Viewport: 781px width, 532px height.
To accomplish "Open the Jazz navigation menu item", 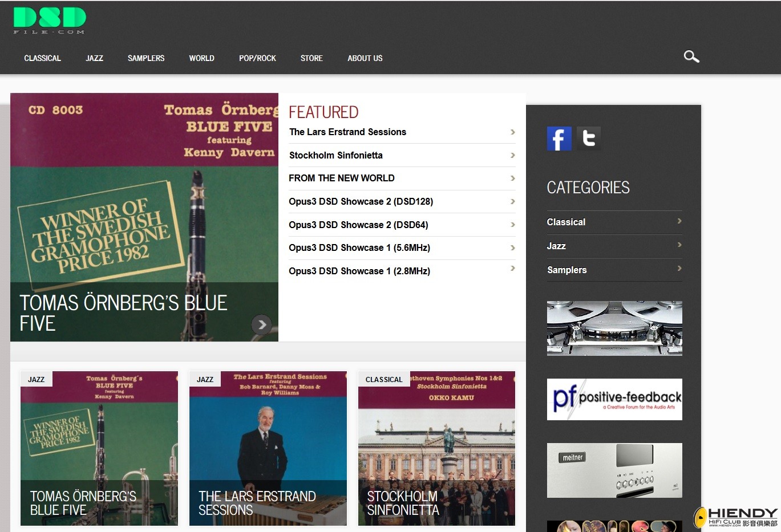I will point(94,58).
